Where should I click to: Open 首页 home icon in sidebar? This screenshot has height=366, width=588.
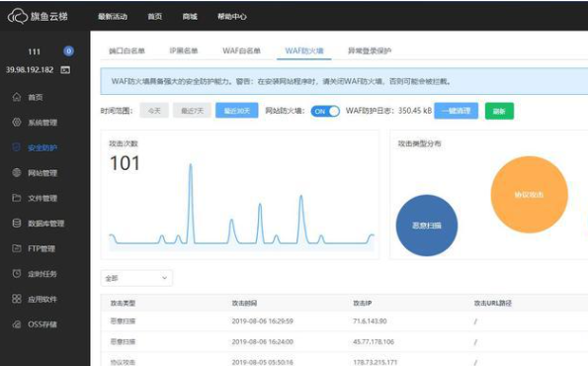[x=17, y=97]
